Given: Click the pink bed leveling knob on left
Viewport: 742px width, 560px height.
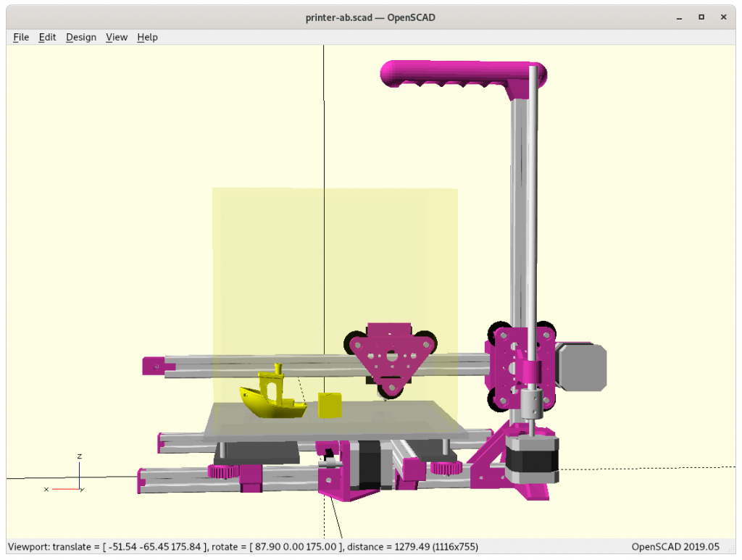Looking at the screenshot, I should (223, 471).
